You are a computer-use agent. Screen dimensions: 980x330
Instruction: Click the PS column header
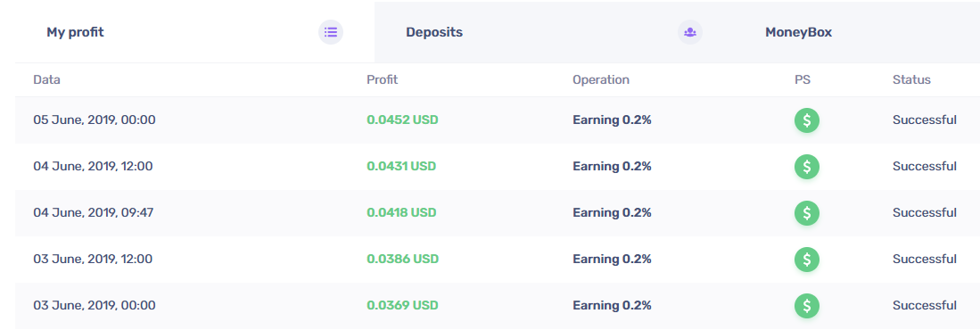tap(803, 80)
